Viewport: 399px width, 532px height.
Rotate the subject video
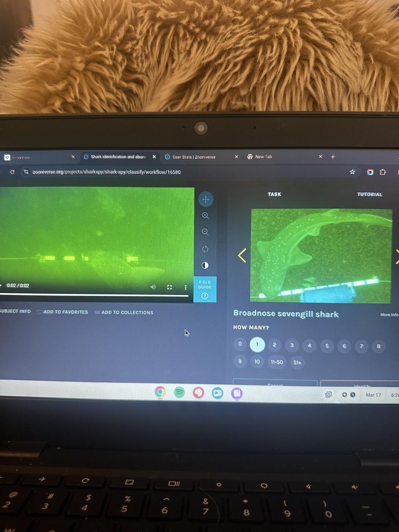(x=205, y=249)
